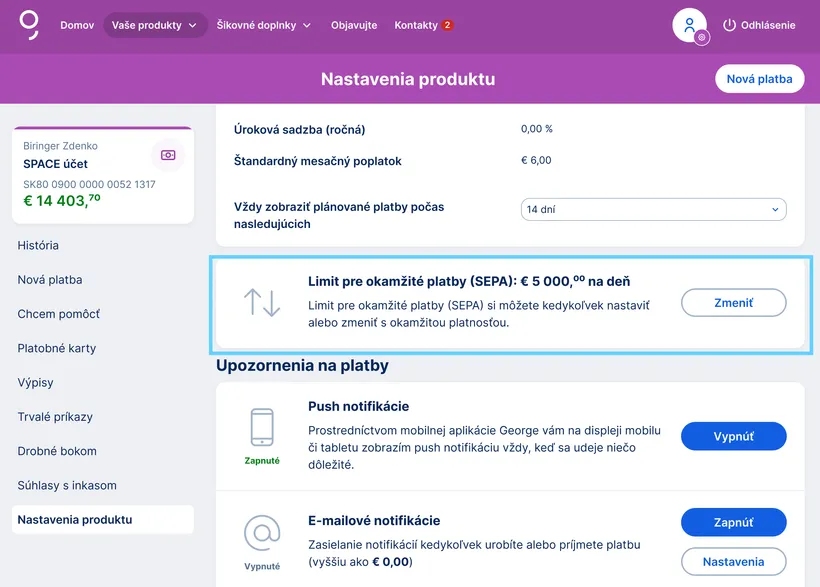Select Nastavenia produktu in the sidebar

point(102,520)
